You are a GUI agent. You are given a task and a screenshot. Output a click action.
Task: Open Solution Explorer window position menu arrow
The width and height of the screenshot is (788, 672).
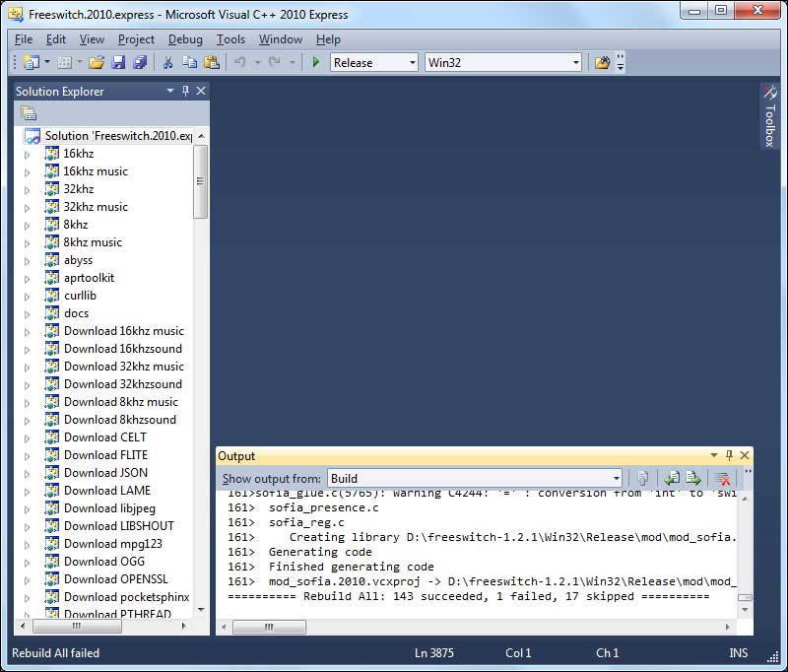pyautogui.click(x=170, y=91)
